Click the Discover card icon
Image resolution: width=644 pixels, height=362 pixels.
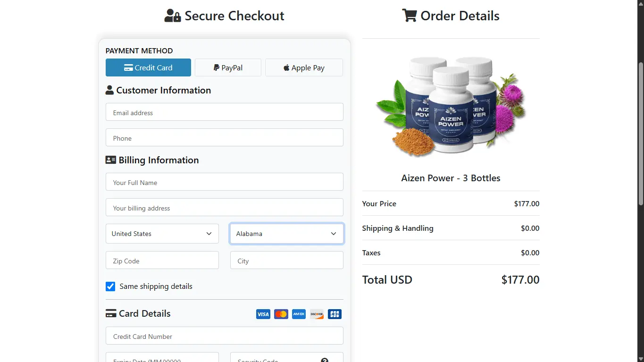317,314
